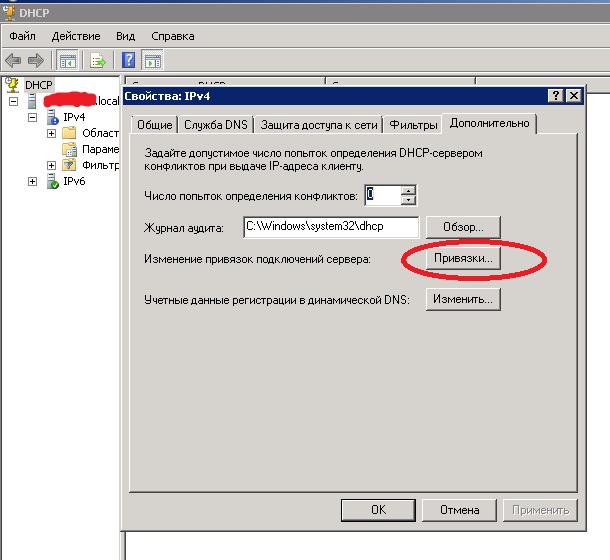Expand the Фильтр node
Viewport: 610px width, 560px height.
coord(51,165)
